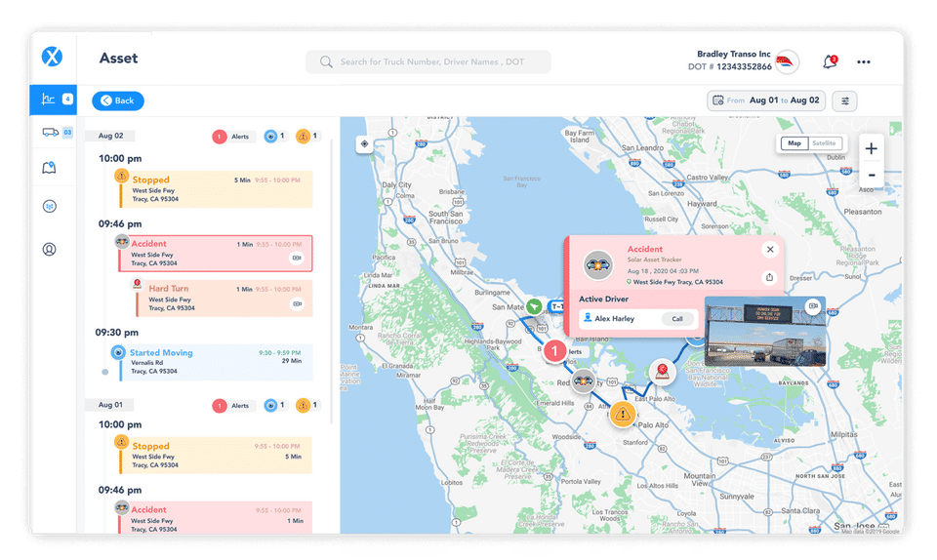This screenshot has width=937, height=560.
Task: Close the Accident popup card
Action: point(770,250)
